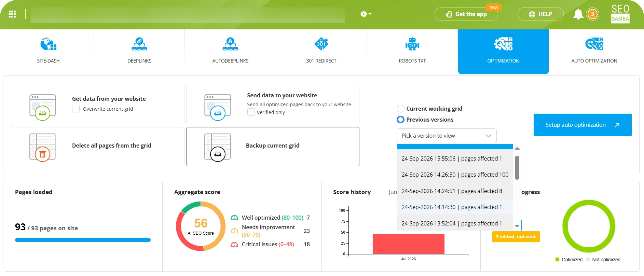Open the apps grid menu icon
The width and height of the screenshot is (644, 276).
pyautogui.click(x=12, y=14)
